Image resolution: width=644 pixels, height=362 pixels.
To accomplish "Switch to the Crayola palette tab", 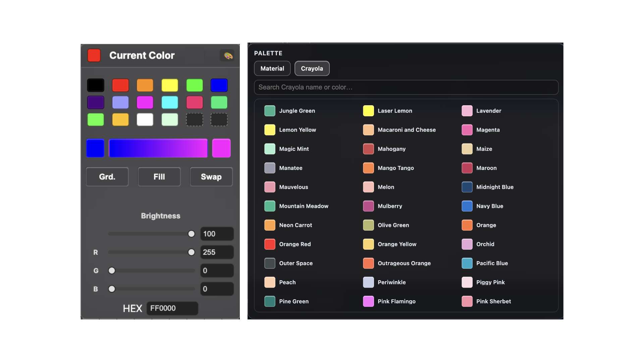I will tap(312, 68).
